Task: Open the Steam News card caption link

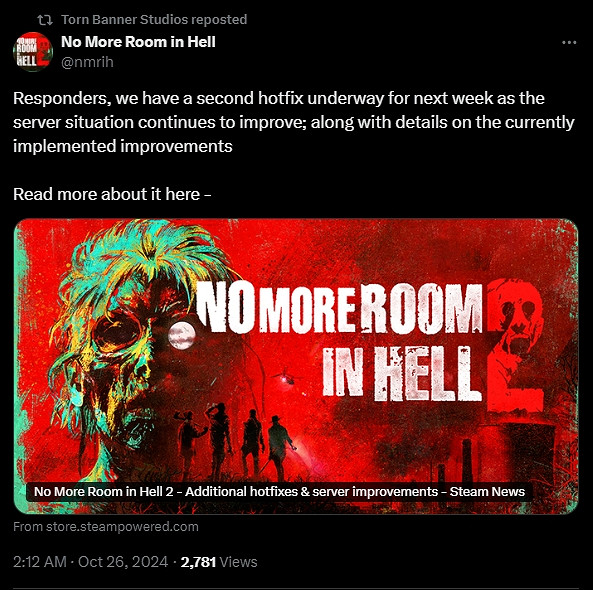Action: click(x=279, y=491)
